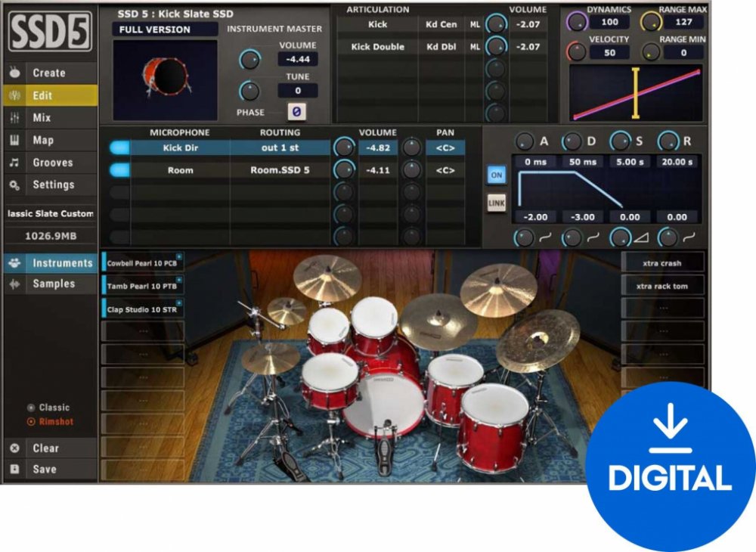Select the Classic radio option
The width and height of the screenshot is (756, 552).
31,408
